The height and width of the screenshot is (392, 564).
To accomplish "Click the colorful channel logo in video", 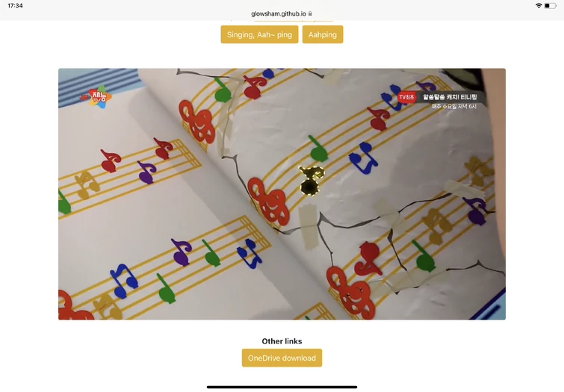I will [96, 96].
